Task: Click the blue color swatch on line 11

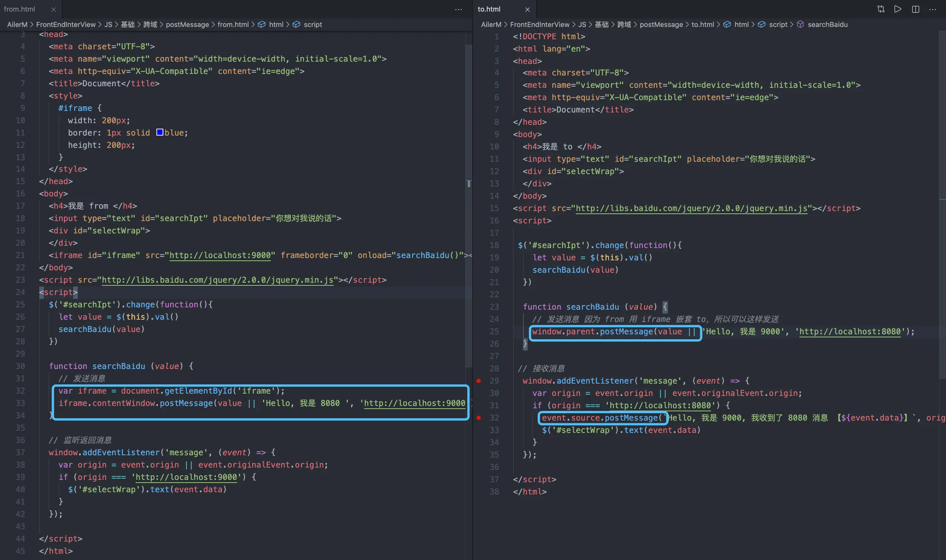Action: pyautogui.click(x=160, y=132)
